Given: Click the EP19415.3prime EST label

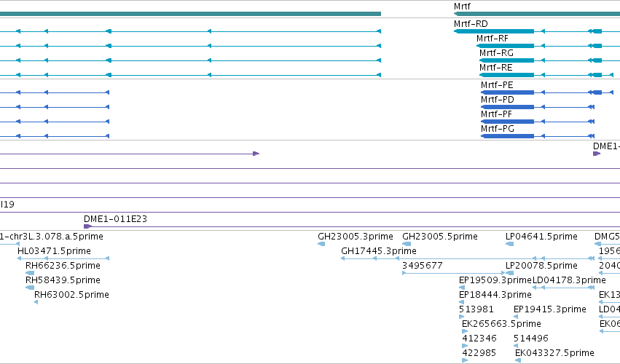Looking at the screenshot, I should [x=549, y=309].
